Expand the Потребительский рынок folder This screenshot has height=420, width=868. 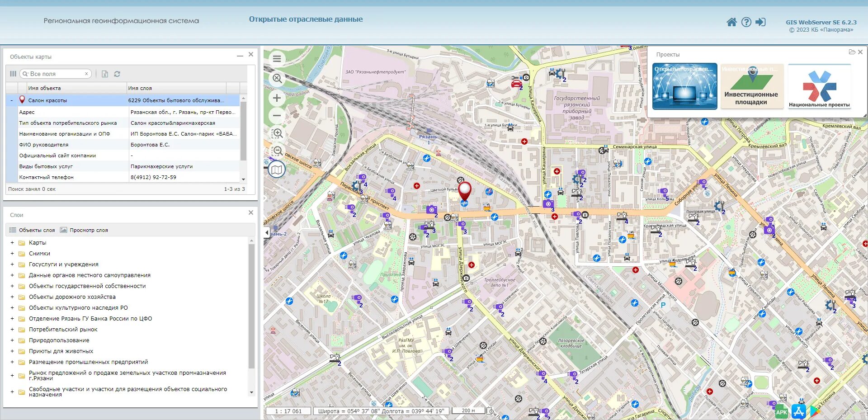(12, 330)
